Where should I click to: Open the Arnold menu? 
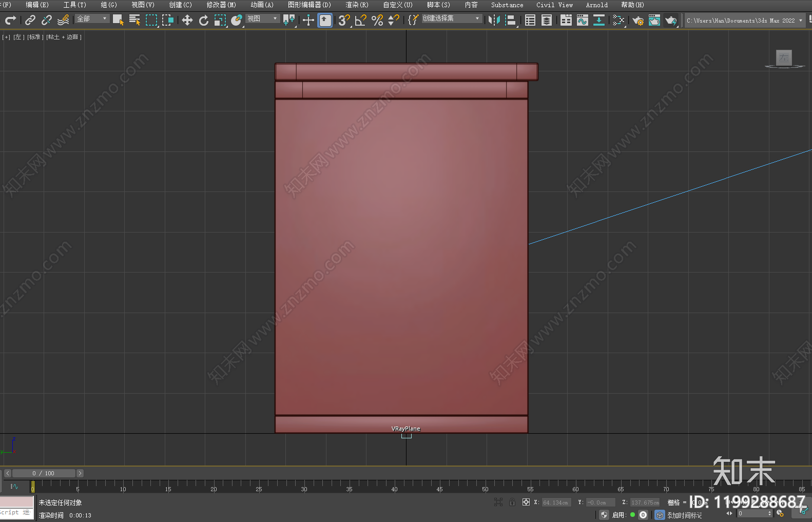point(596,5)
